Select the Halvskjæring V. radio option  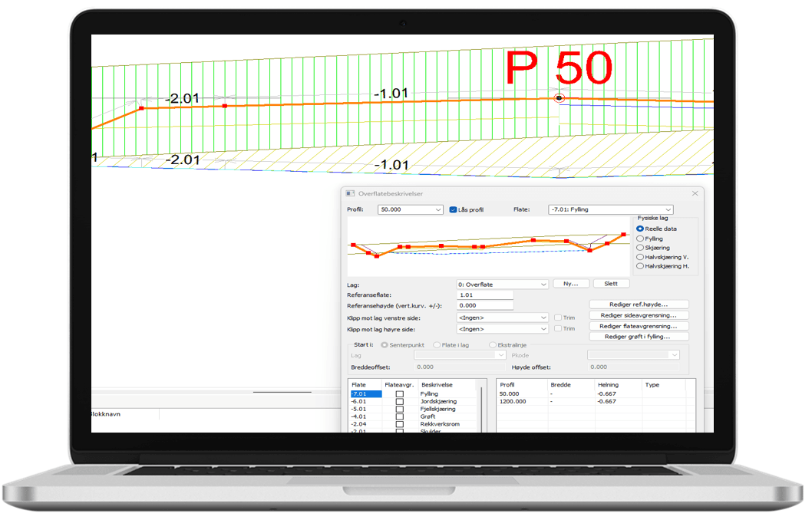[641, 257]
